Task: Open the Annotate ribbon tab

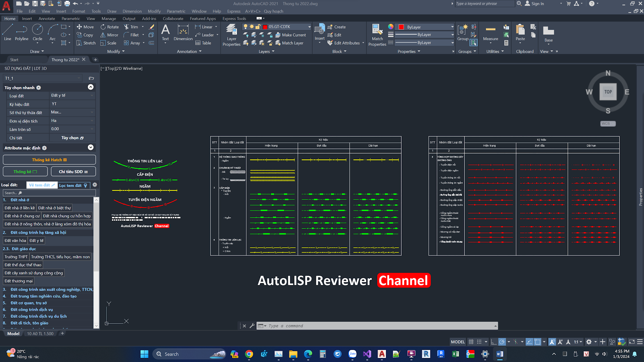Action: coord(47,19)
